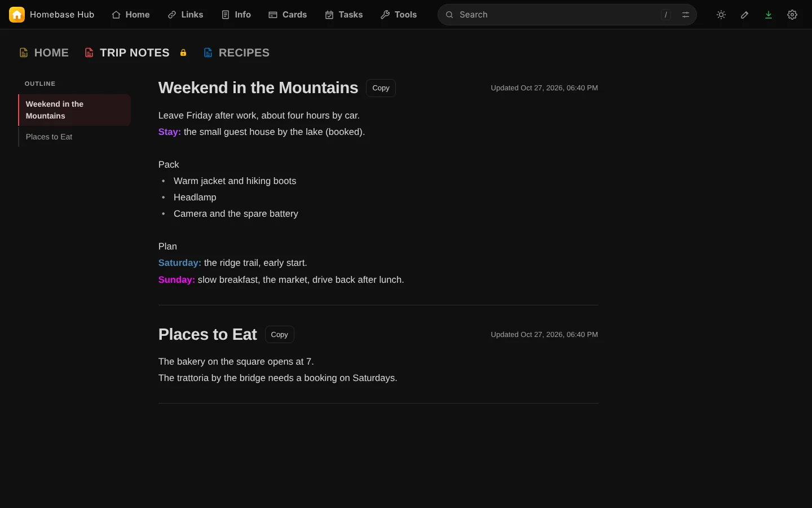Click the slash shortcut key hint in search
Image resolution: width=812 pixels, height=508 pixels.
pos(666,15)
